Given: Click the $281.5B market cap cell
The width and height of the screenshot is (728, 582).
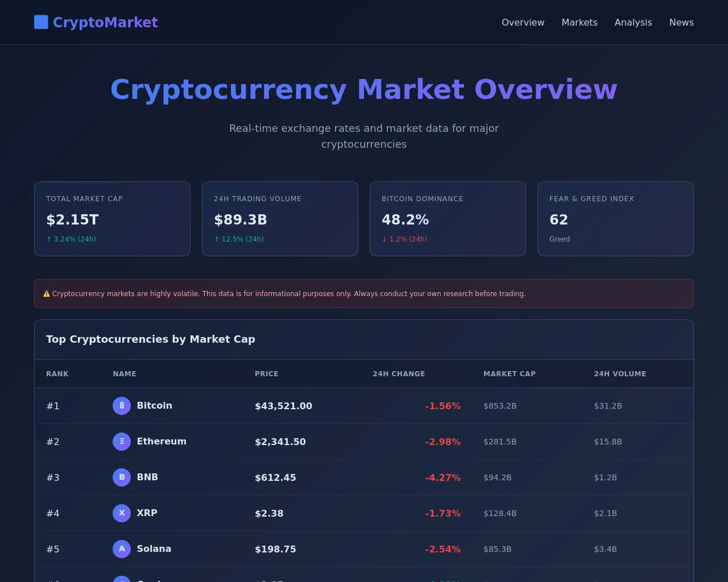Looking at the screenshot, I should pyautogui.click(x=500, y=442).
